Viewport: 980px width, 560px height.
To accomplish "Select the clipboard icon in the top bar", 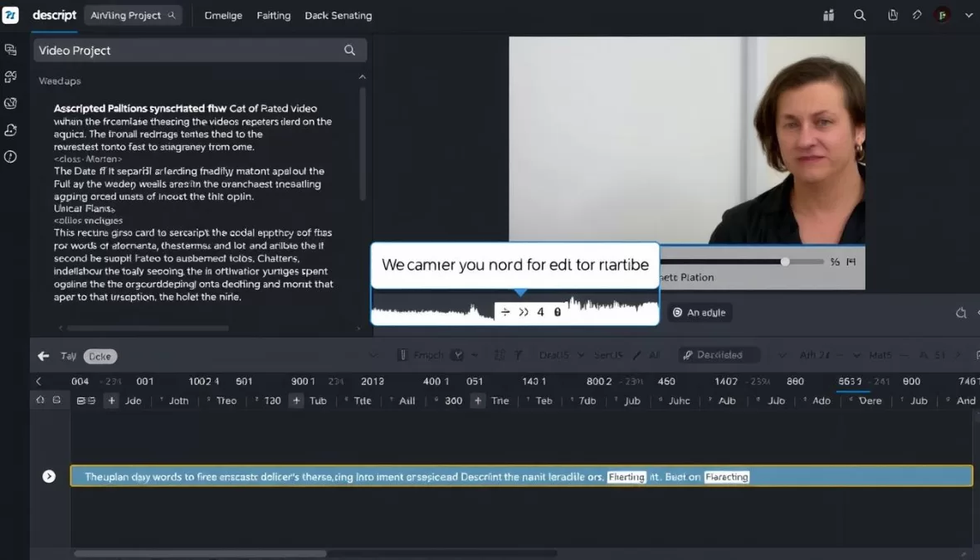I will 893,15.
